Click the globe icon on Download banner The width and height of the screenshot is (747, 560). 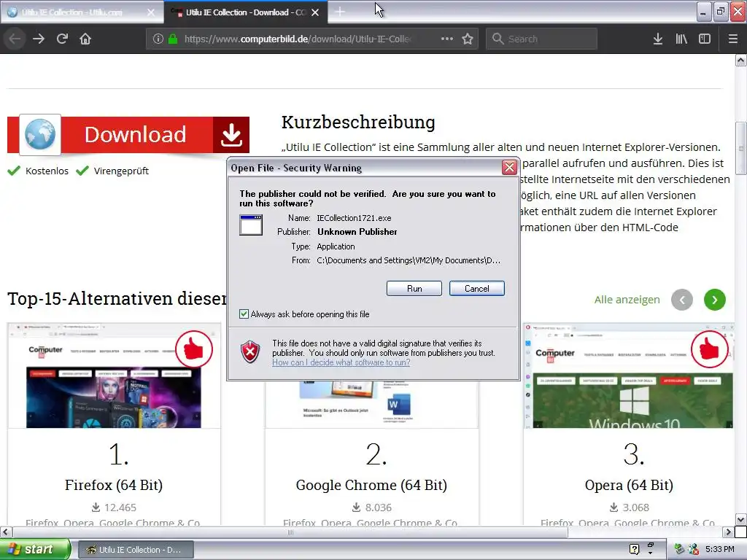tap(40, 135)
